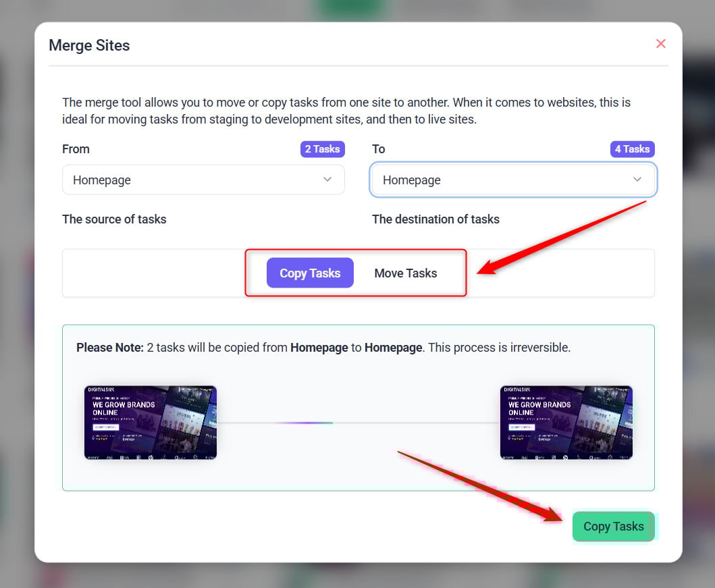Image resolution: width=715 pixels, height=588 pixels.
Task: Switch to Move Tasks mode
Action: 405,273
